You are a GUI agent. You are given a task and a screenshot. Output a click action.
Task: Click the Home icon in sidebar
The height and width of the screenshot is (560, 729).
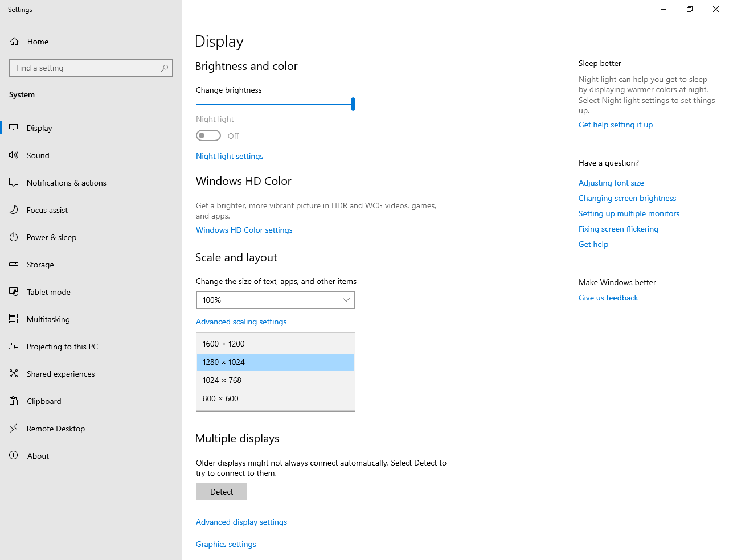tap(14, 42)
